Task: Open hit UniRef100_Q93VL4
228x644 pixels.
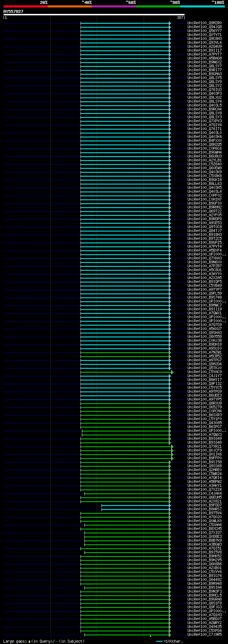Action: point(204,43)
